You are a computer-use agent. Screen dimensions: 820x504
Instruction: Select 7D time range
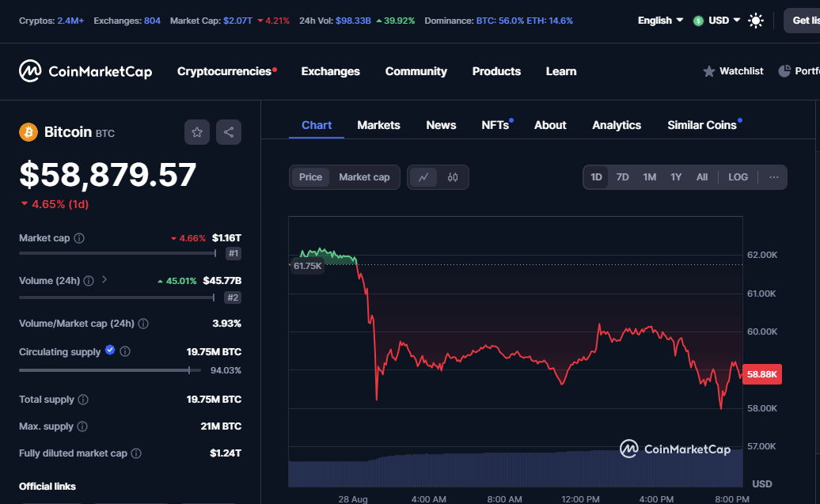coord(622,177)
